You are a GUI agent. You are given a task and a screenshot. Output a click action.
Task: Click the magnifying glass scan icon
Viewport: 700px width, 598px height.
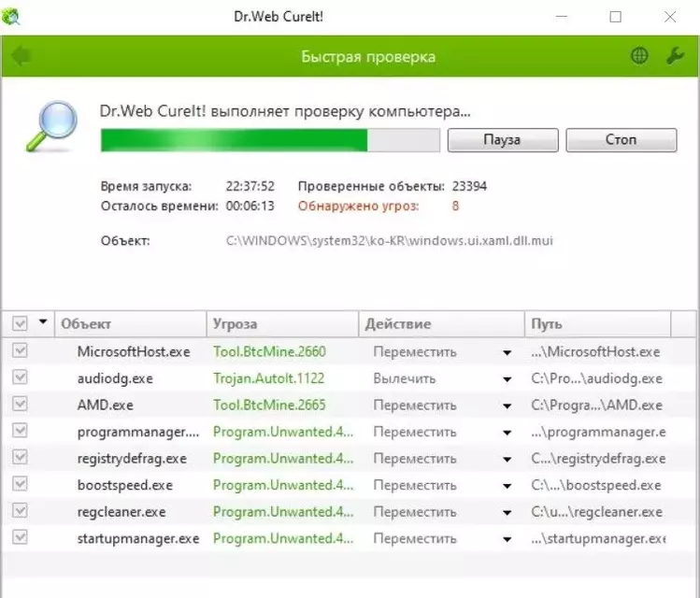[51, 126]
